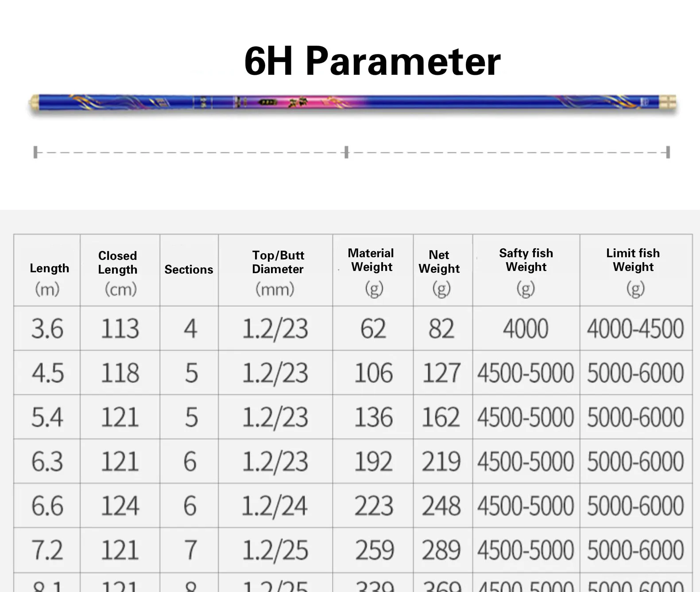Select the 289 net weight cell
This screenshot has height=592, width=700.
(x=441, y=550)
